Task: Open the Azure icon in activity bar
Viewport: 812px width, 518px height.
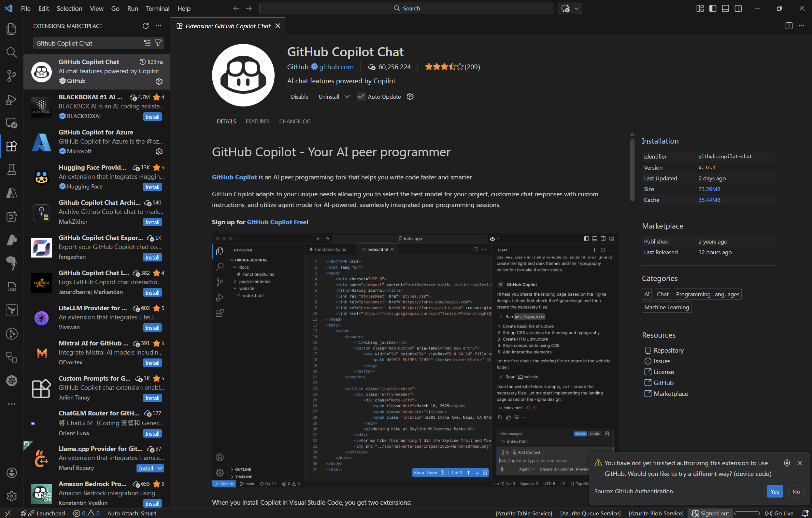Action: click(x=11, y=193)
